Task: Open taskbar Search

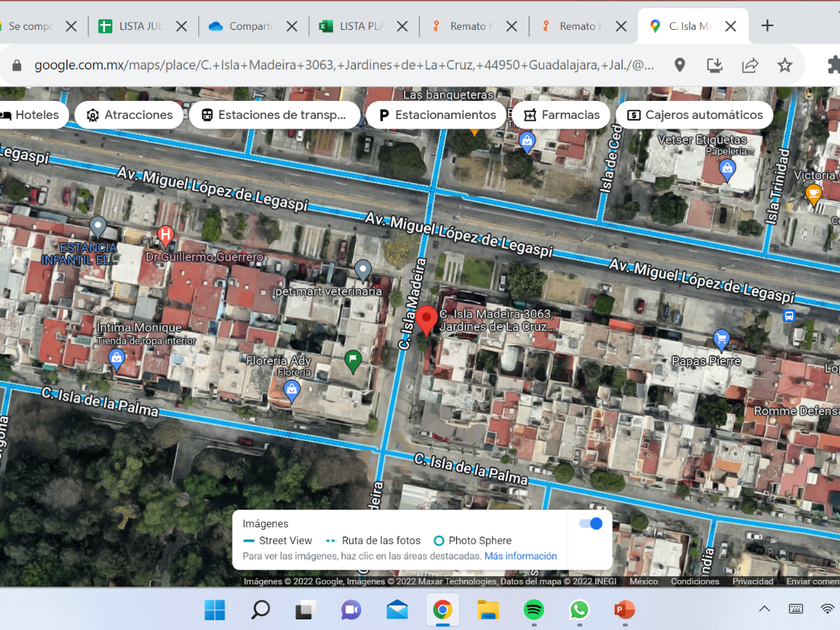Action: point(260,610)
